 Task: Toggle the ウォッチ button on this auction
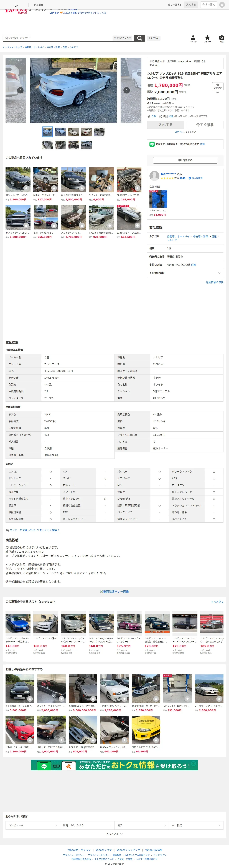[x=218, y=86]
